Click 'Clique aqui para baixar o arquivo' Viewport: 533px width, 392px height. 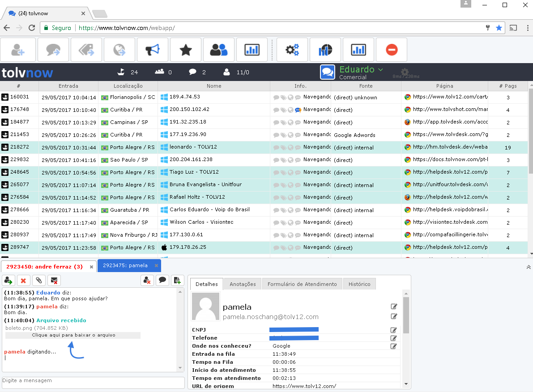(73, 335)
